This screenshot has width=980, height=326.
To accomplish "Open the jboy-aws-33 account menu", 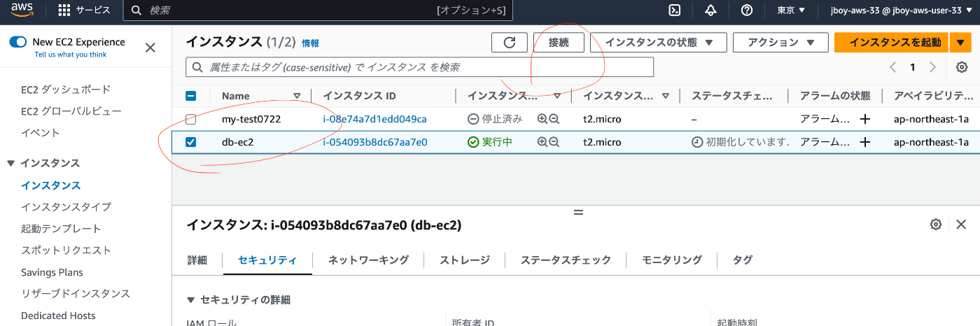I will coord(902,10).
